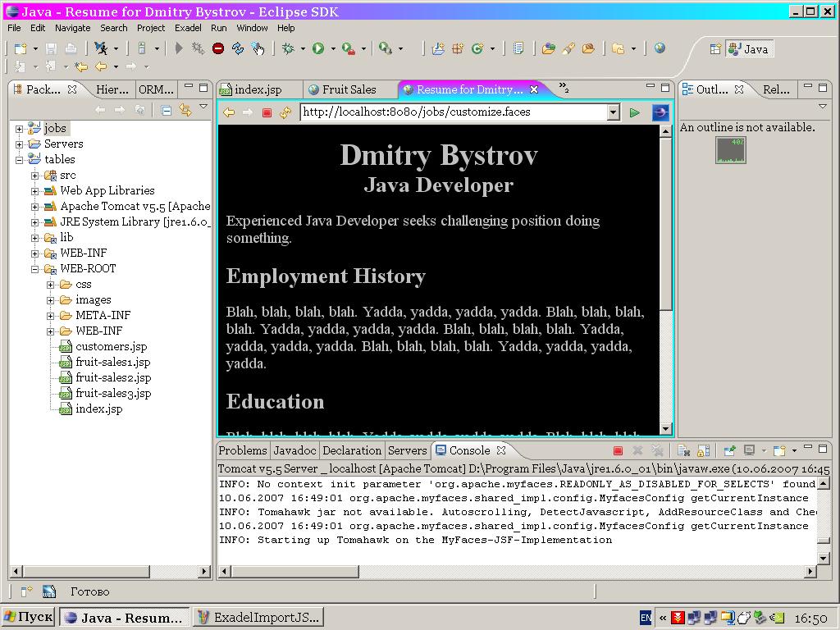
Task: Refresh the internal browser page
Action: pyautogui.click(x=285, y=112)
